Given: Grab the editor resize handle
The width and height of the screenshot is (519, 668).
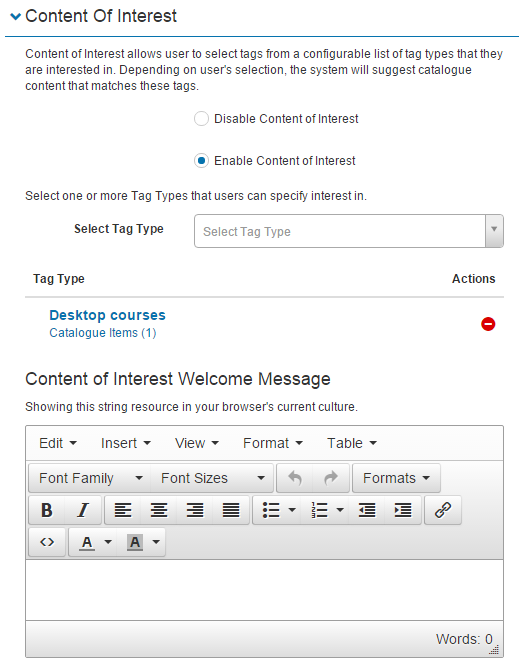Looking at the screenshot, I should 495,650.
